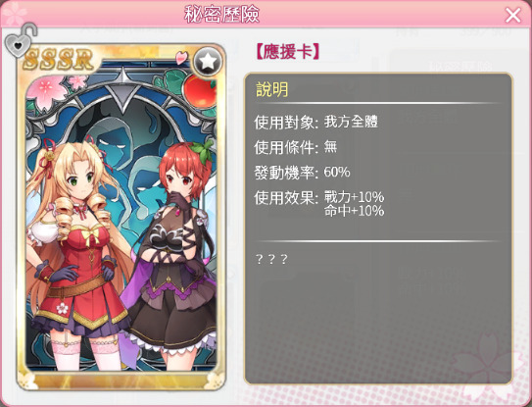
Task: Click the 使用對象 我方全體 row
Action: coord(315,122)
